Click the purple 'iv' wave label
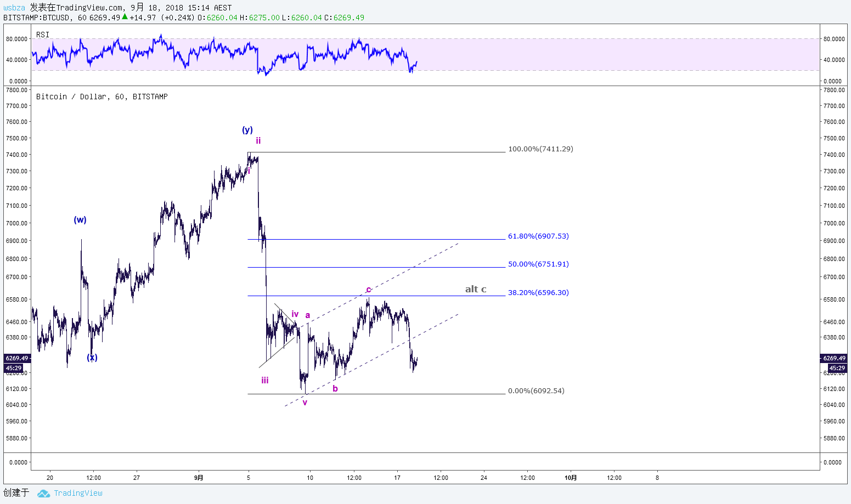 295,314
